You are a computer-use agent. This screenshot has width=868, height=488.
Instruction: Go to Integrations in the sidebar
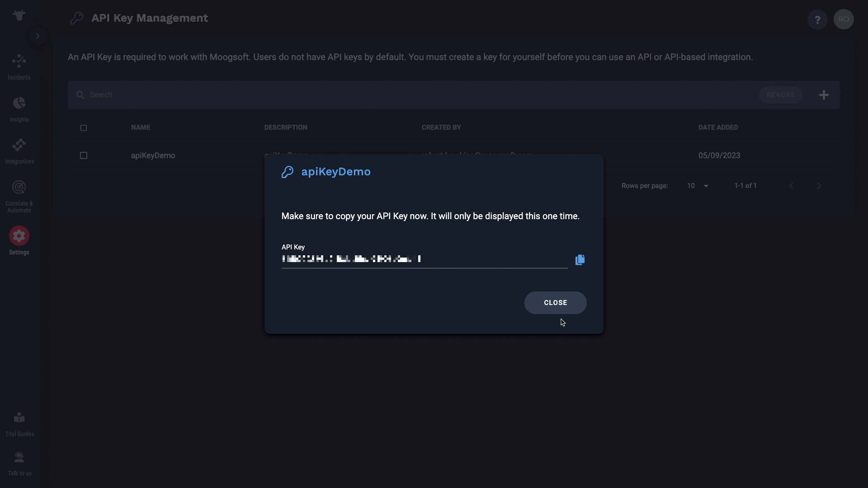[x=19, y=151]
